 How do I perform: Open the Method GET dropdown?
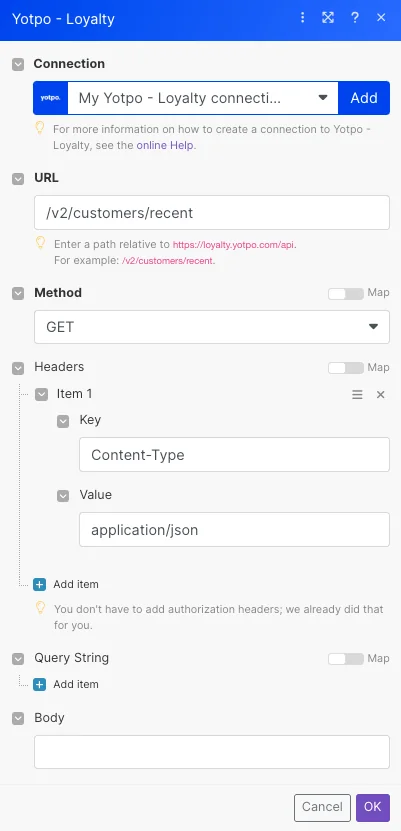[x=212, y=327]
